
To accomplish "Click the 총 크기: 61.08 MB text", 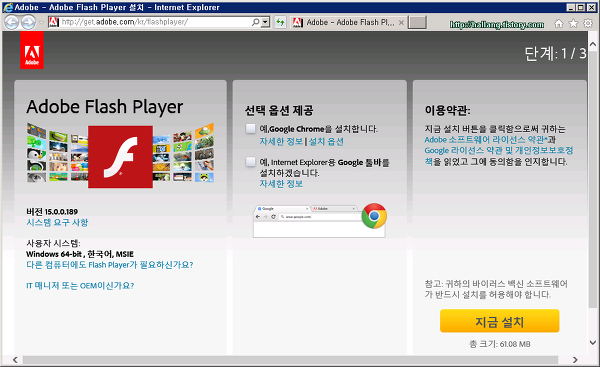I will click(500, 344).
